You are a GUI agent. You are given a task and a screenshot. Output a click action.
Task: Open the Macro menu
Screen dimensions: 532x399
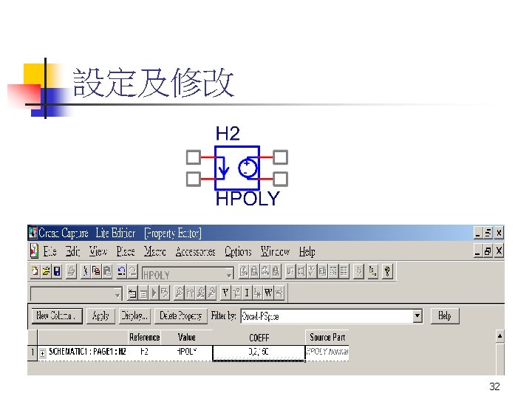(x=154, y=251)
